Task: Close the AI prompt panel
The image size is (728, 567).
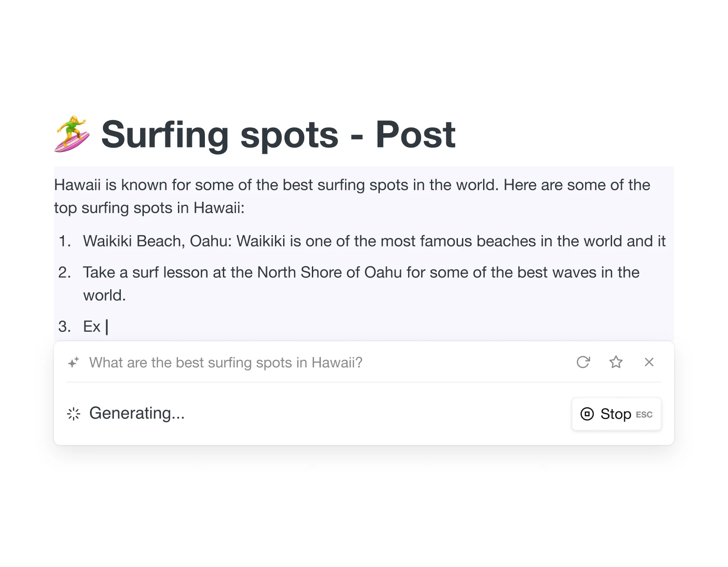Action: 649,362
